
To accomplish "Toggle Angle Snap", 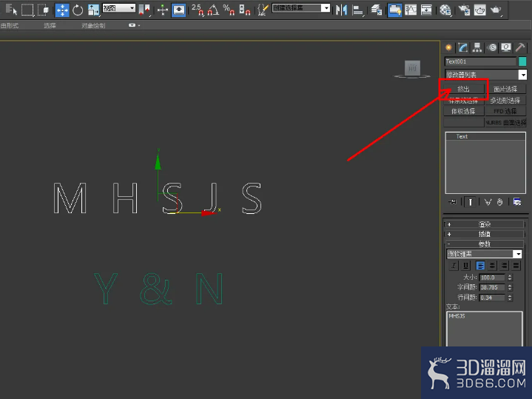I will pyautogui.click(x=213, y=10).
